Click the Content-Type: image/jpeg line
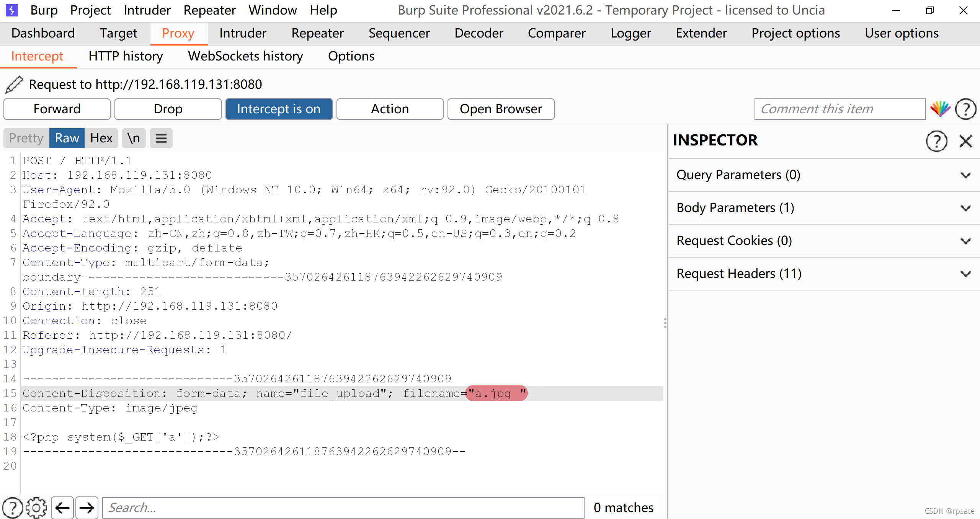This screenshot has height=519, width=980. 110,408
